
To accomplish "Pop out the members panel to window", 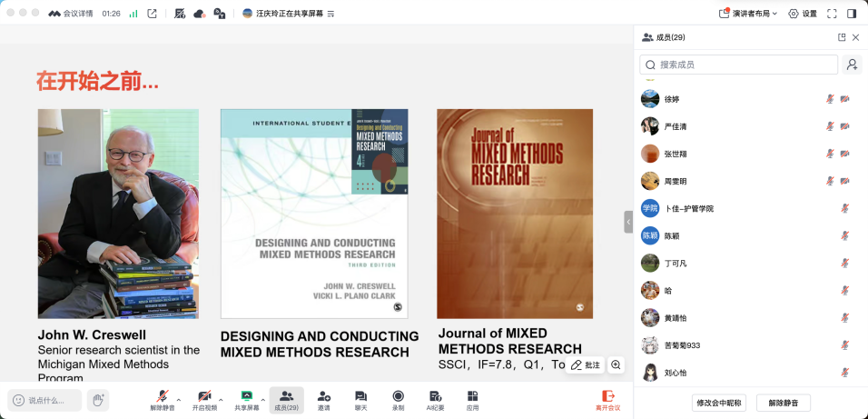I will (842, 37).
